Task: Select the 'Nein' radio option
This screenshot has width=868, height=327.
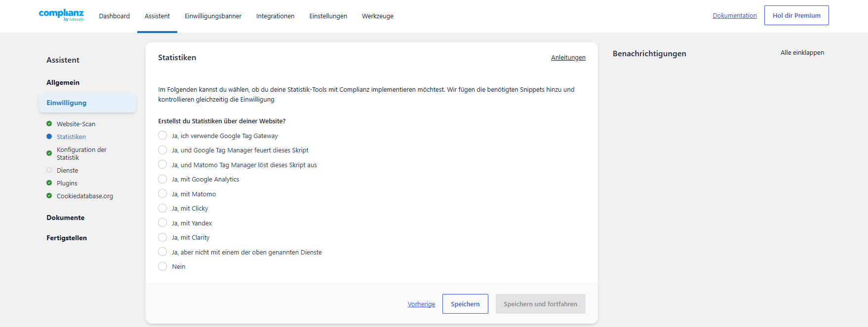Action: click(x=162, y=266)
